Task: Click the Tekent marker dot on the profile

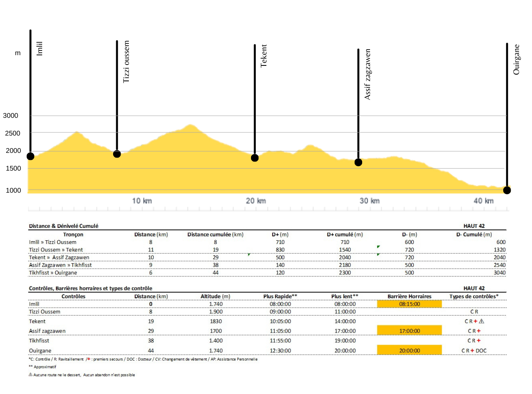Action: tap(255, 158)
